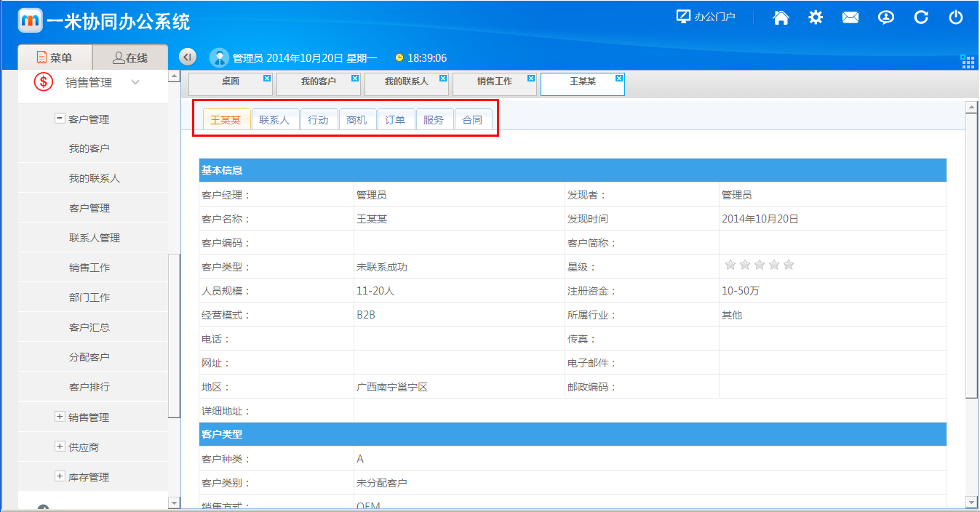Open the 合同 sub-tab

(x=473, y=120)
